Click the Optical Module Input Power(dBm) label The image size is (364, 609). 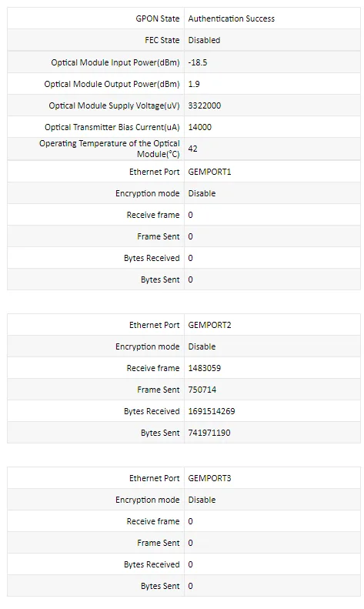pyautogui.click(x=115, y=62)
